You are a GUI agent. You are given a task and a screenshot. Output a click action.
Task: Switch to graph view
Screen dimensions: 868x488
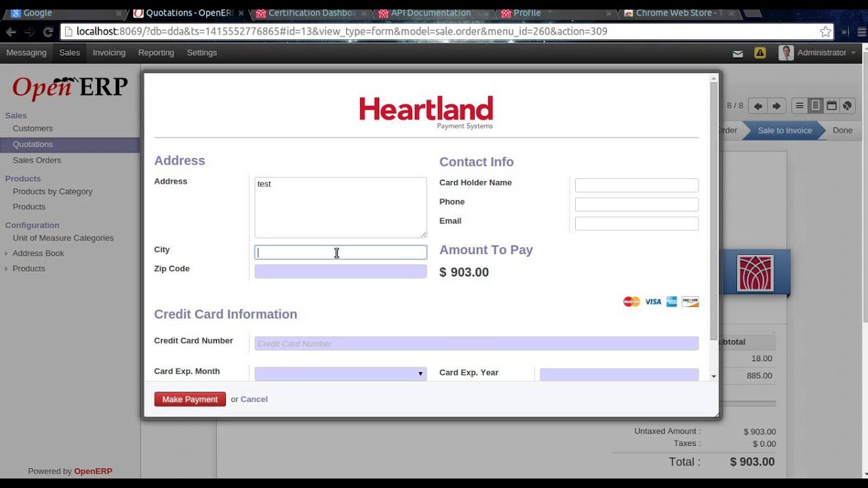pyautogui.click(x=846, y=105)
